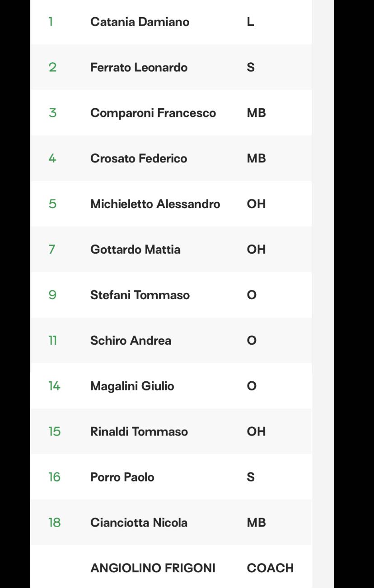Open Porro Paolo's entry
The image size is (374, 588).
(122, 477)
